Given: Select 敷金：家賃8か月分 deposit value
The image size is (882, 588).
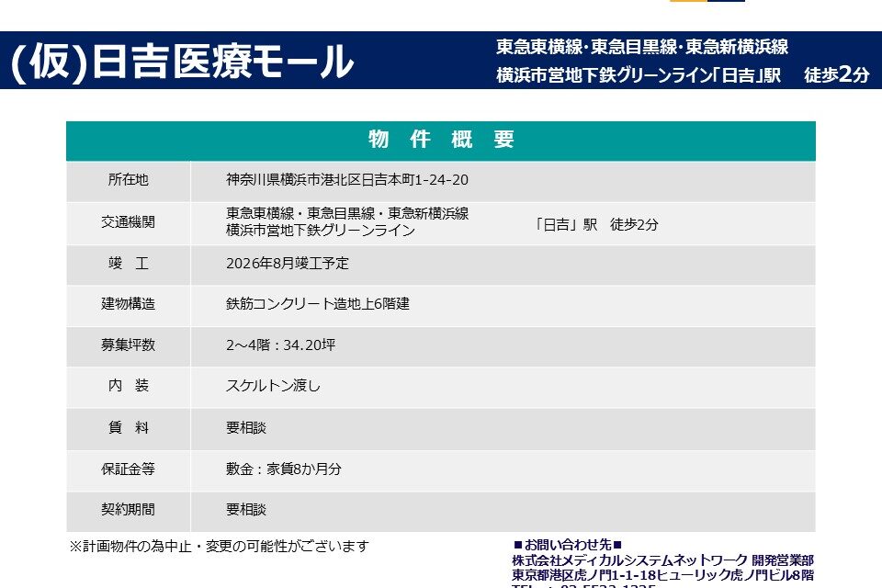Looking at the screenshot, I should pos(283,469).
